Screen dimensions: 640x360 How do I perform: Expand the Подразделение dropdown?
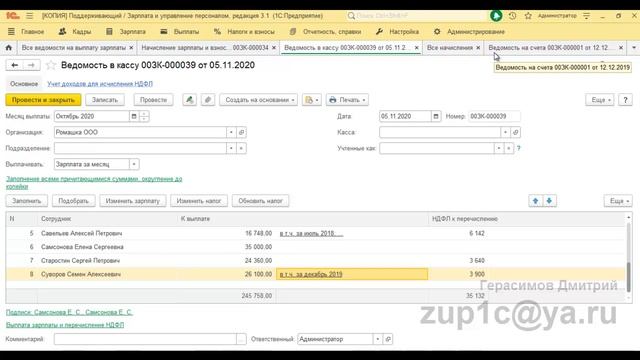pyautogui.click(x=231, y=148)
